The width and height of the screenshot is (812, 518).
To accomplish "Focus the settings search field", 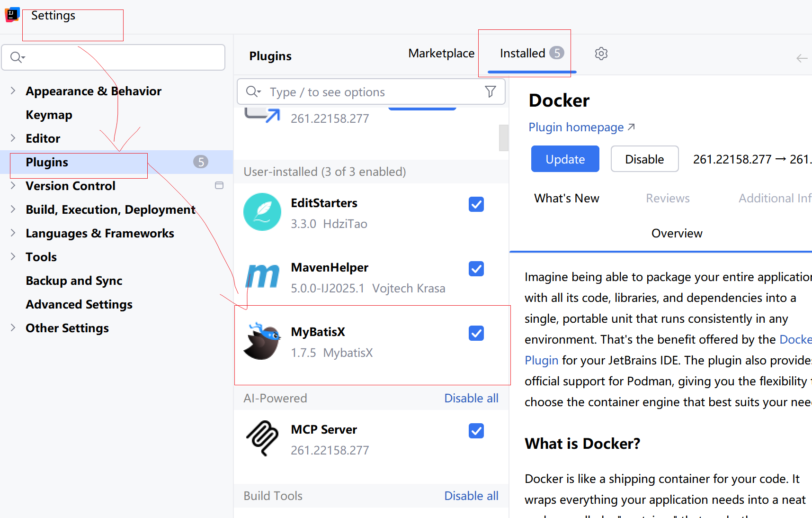I will click(x=113, y=57).
